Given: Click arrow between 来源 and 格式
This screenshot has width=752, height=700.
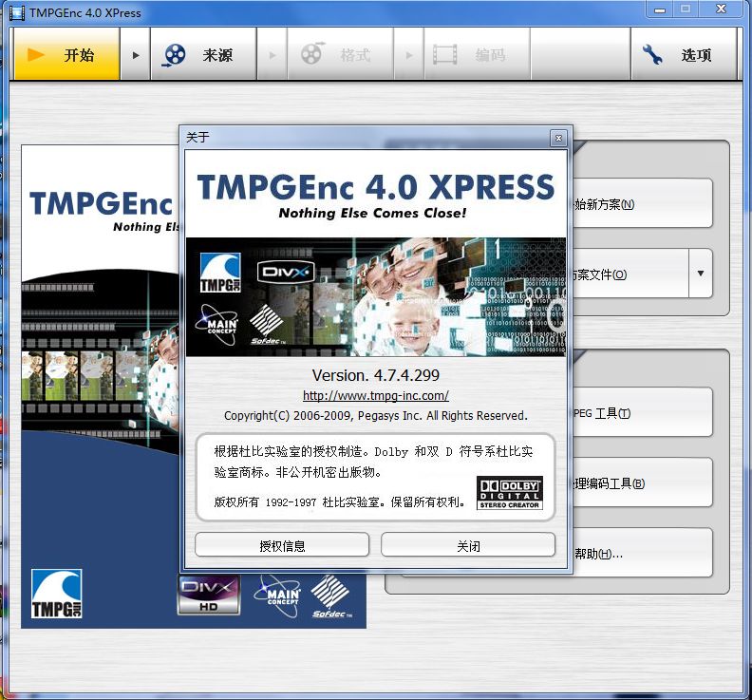Looking at the screenshot, I should pos(273,55).
